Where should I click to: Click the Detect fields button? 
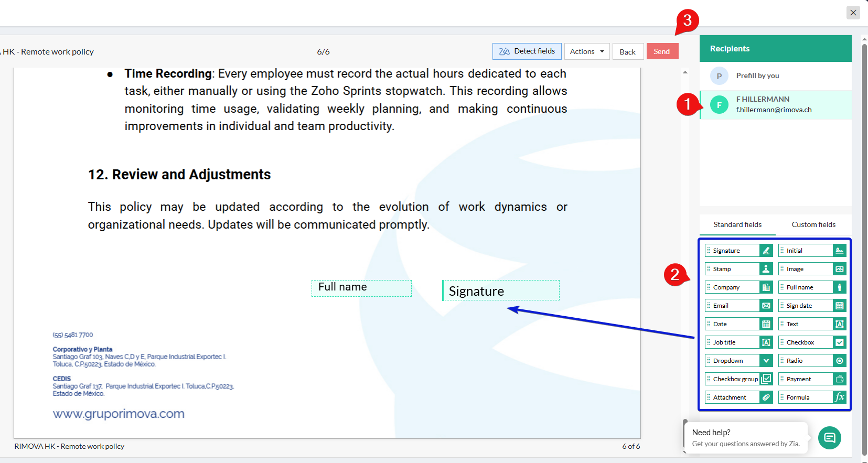point(527,51)
